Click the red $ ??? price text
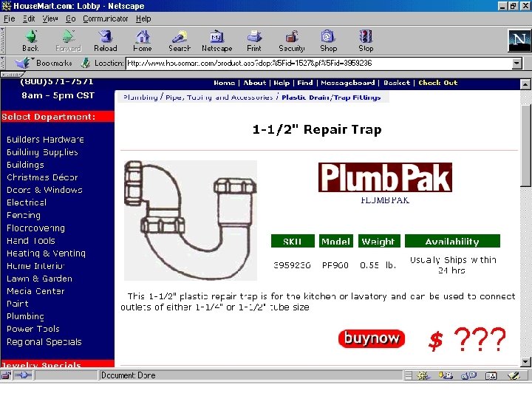Screen dimensions: 532x399 tap(467, 339)
